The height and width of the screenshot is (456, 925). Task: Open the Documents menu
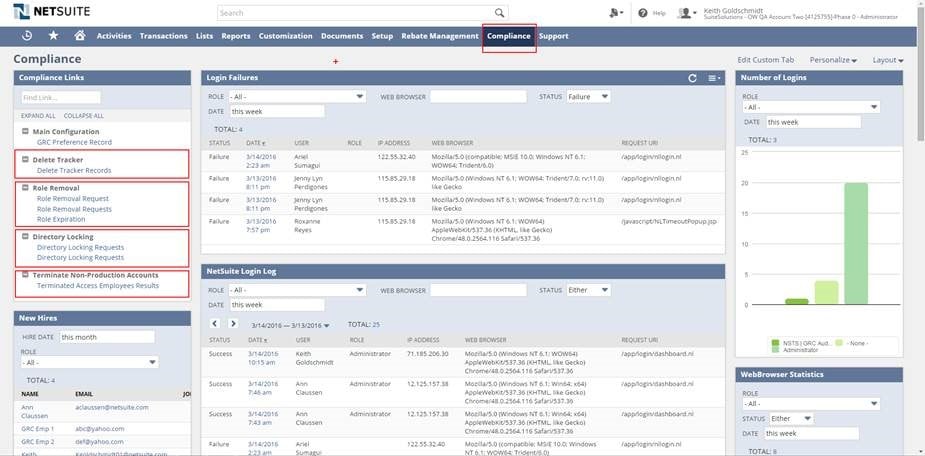click(342, 36)
